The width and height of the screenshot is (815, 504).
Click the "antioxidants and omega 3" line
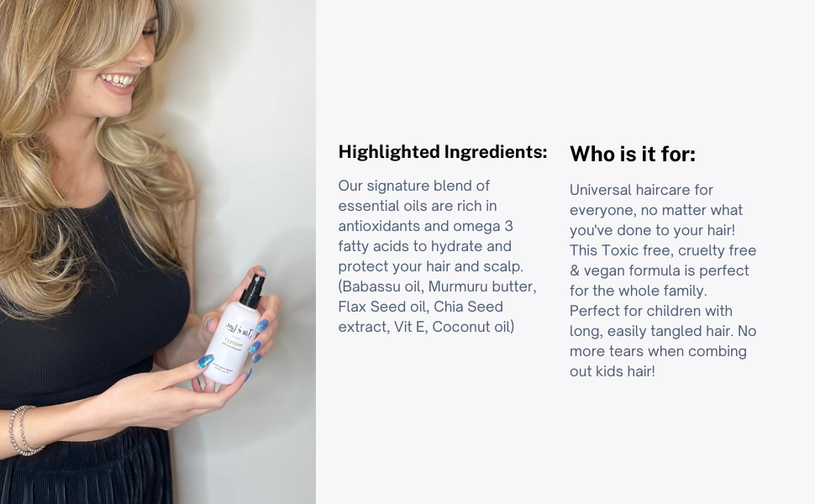(425, 226)
